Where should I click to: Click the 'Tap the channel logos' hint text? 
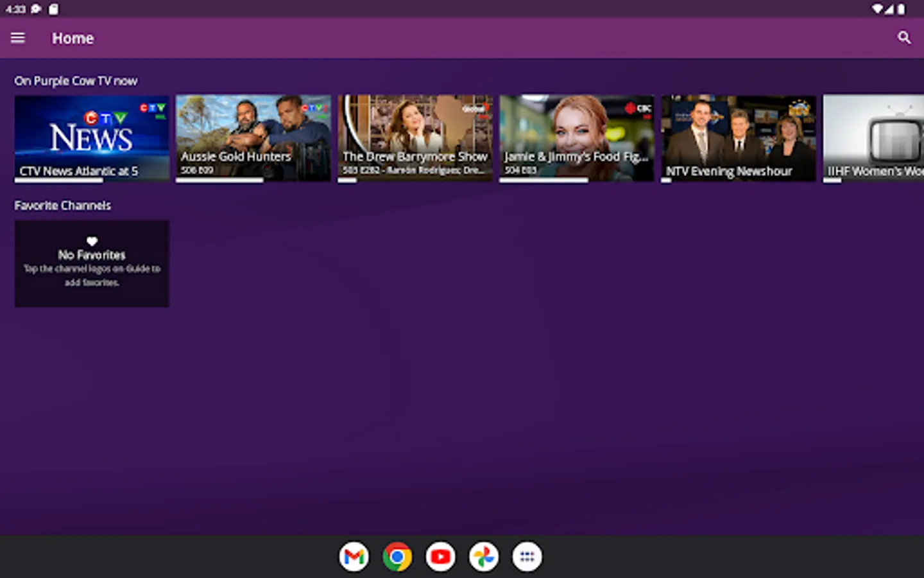(x=92, y=276)
